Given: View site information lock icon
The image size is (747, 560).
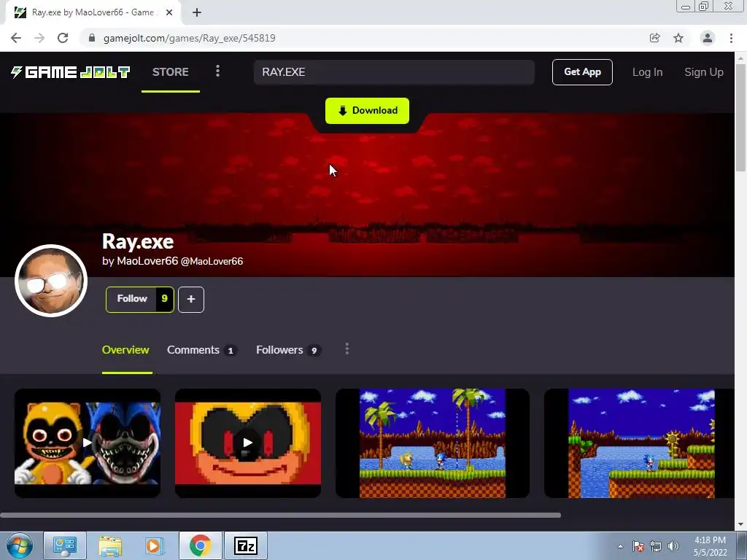Looking at the screenshot, I should click(92, 38).
